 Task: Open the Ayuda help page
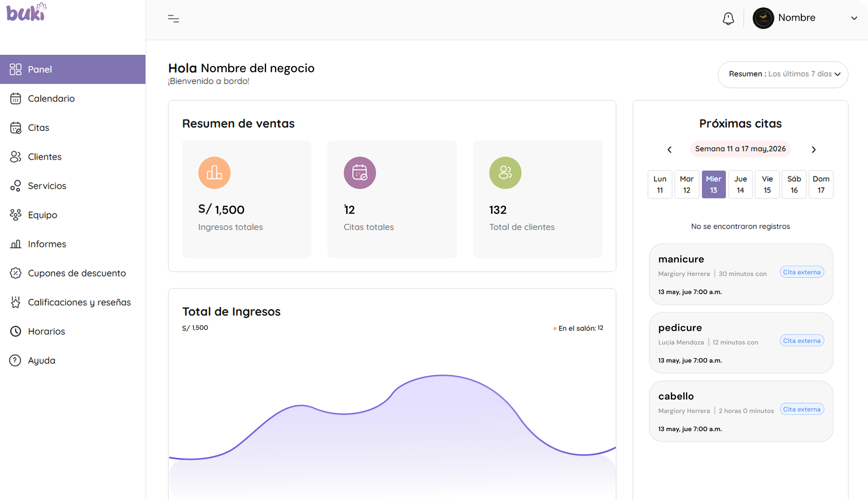(73, 360)
